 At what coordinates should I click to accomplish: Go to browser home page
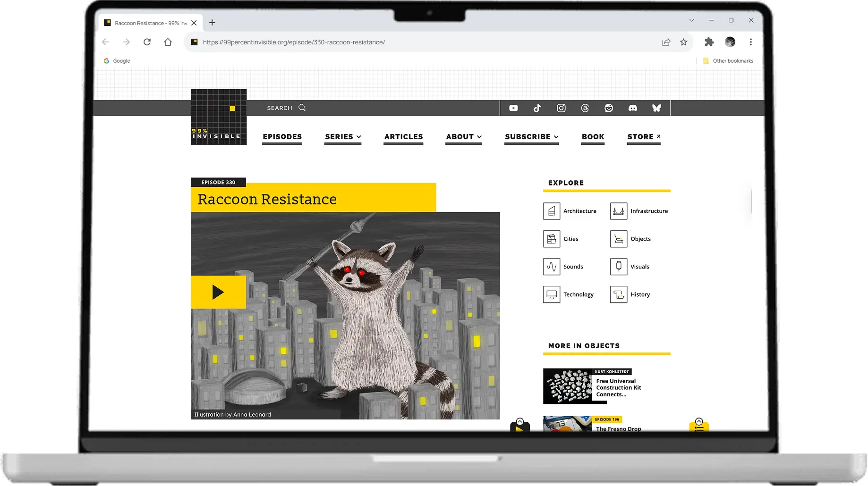168,42
